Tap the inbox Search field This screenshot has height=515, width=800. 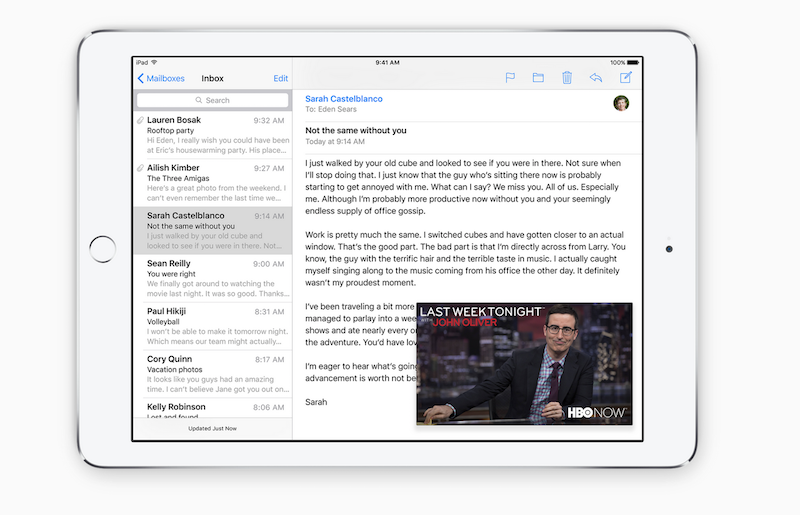coord(212,100)
